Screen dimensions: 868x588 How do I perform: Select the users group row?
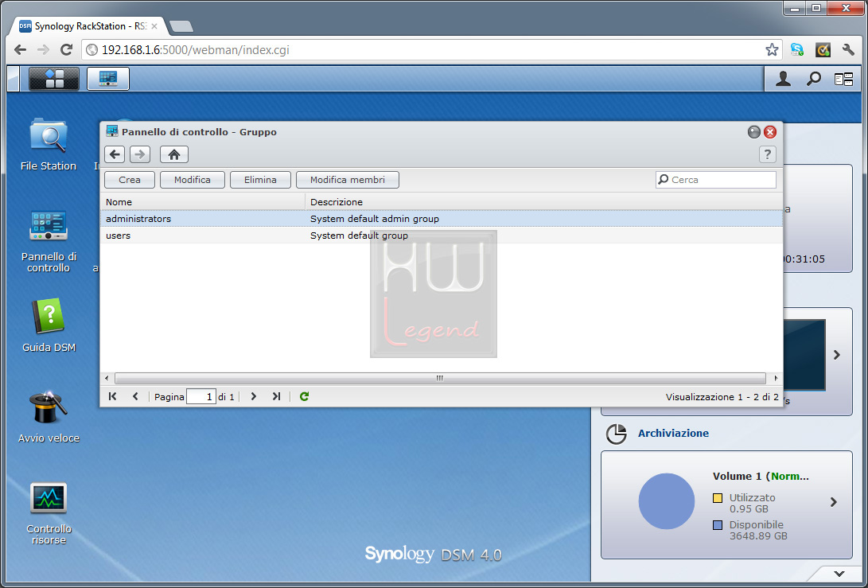pos(442,236)
